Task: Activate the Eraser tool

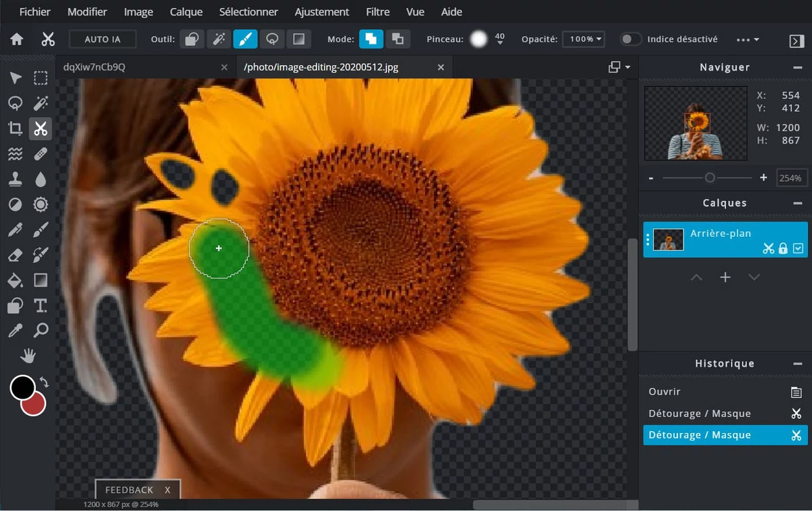Action: (x=15, y=255)
